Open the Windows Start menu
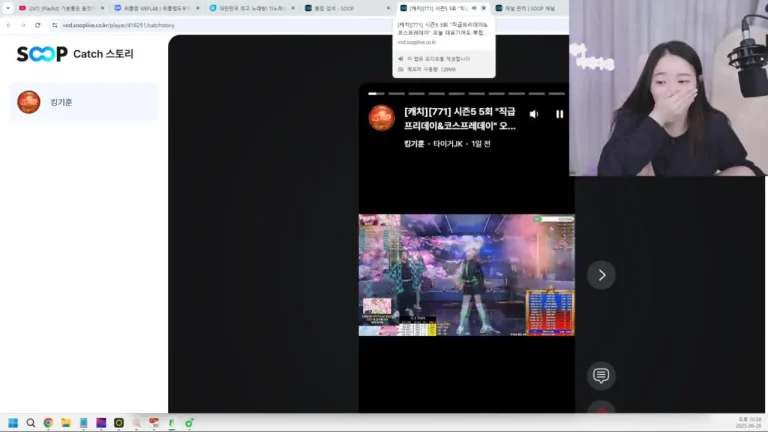The height and width of the screenshot is (432, 768). point(13,423)
